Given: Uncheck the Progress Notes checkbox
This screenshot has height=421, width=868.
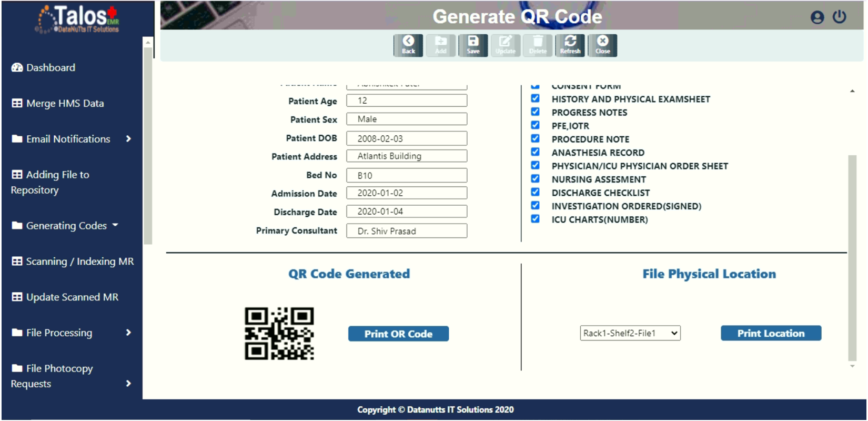Looking at the screenshot, I should [535, 112].
